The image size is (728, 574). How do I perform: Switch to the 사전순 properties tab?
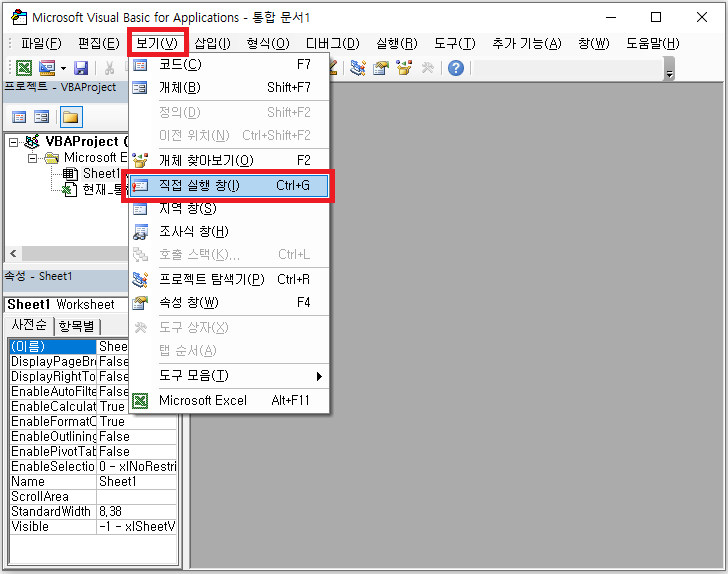(x=29, y=325)
